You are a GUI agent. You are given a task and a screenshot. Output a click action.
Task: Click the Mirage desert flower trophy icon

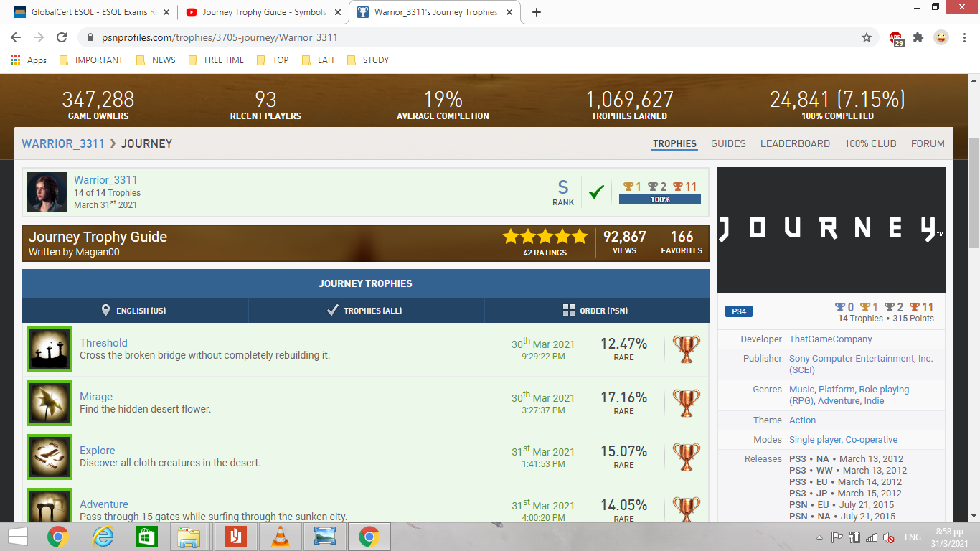pos(50,403)
